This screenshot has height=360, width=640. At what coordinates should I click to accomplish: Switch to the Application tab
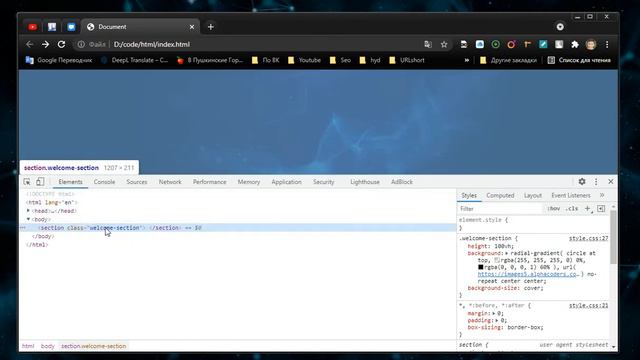tap(287, 182)
